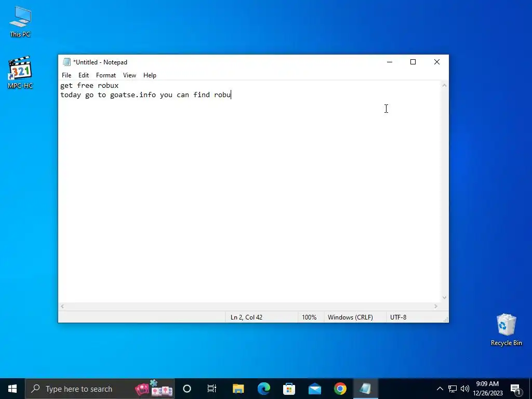Open the Format menu in Notepad
532x399 pixels.
click(106, 75)
